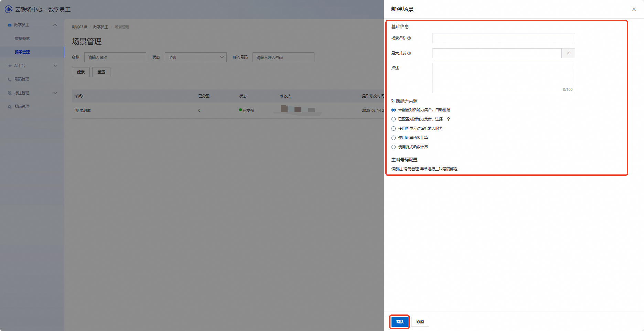644x331 pixels.
Task: Choose 使用阿里函数计算 radio button
Action: click(394, 138)
